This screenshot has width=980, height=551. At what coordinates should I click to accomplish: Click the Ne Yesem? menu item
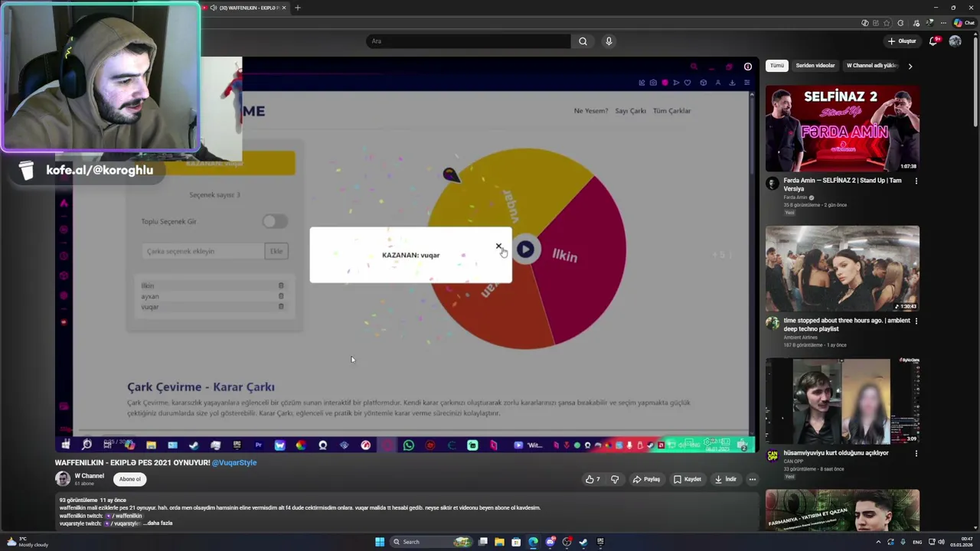pos(591,111)
